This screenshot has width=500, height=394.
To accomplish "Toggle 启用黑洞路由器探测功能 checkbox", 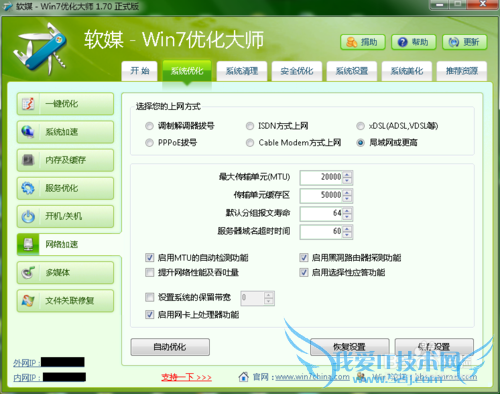I will (x=304, y=257).
